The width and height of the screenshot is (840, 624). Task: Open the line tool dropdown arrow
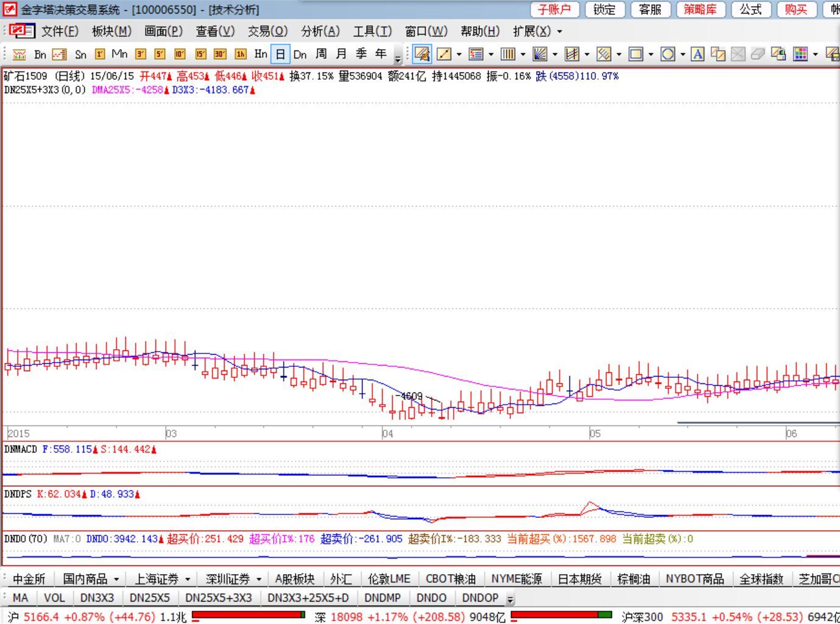click(x=459, y=54)
